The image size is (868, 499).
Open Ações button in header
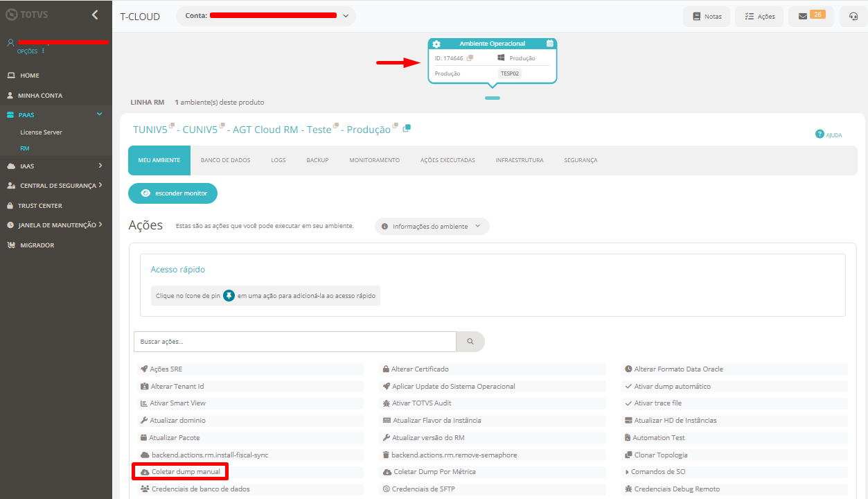pyautogui.click(x=759, y=16)
